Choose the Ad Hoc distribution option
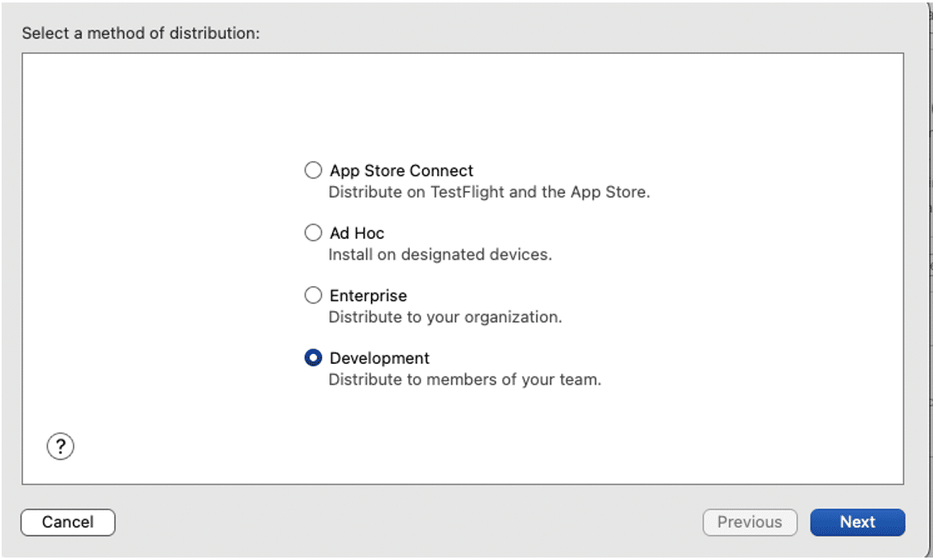 313,233
